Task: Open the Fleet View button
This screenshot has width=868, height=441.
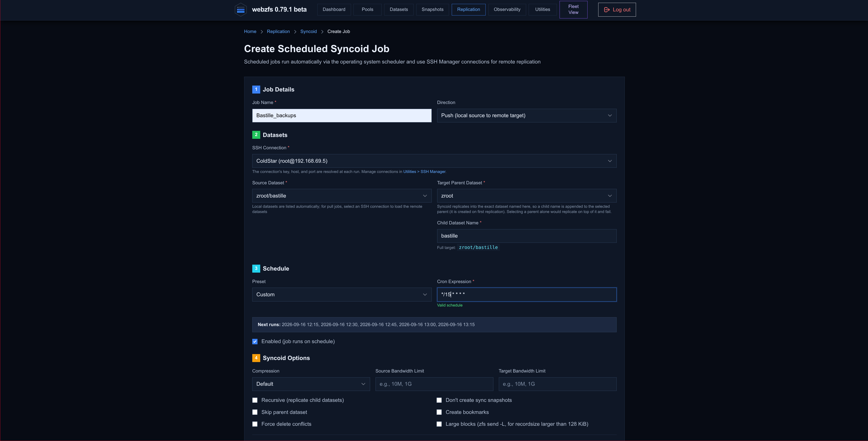Action: tap(573, 9)
